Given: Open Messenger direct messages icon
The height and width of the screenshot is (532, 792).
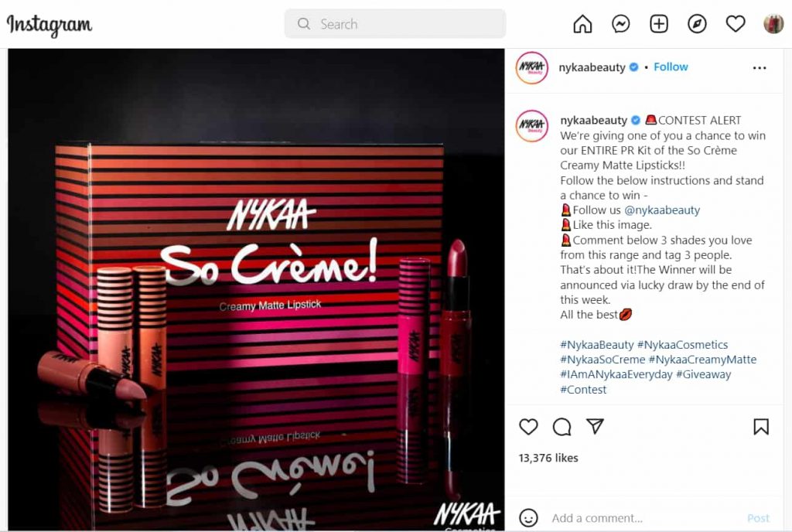Looking at the screenshot, I should [x=621, y=24].
